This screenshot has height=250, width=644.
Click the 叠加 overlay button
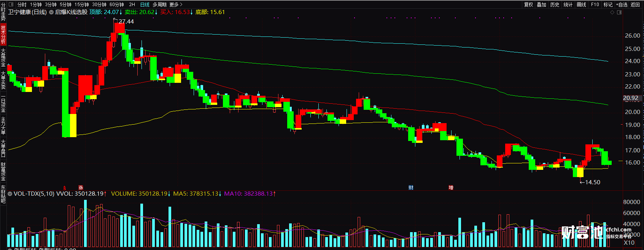click(x=542, y=5)
